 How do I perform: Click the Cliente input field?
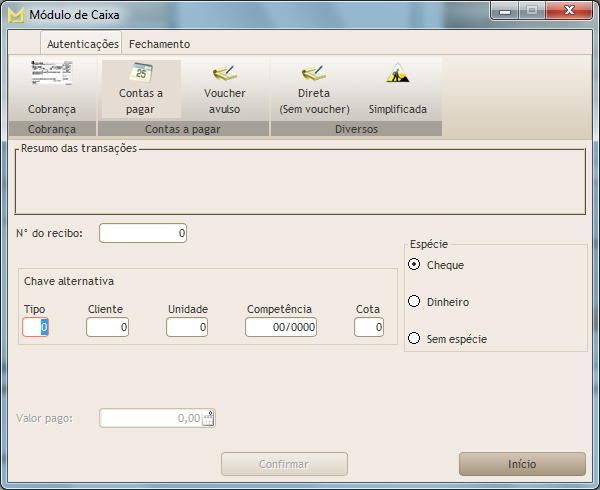[108, 327]
